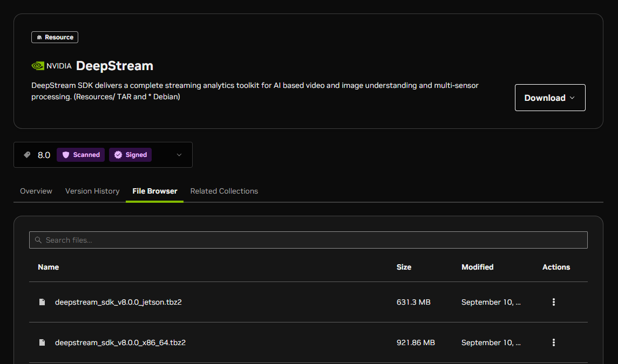
Task: Click the DeepStream title heading
Action: [114, 66]
